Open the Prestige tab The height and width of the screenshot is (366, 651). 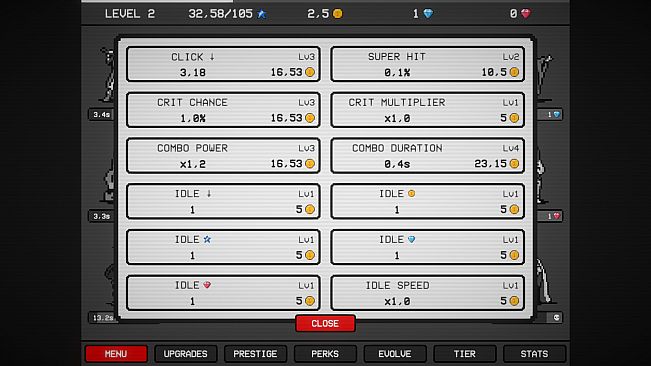(x=255, y=354)
